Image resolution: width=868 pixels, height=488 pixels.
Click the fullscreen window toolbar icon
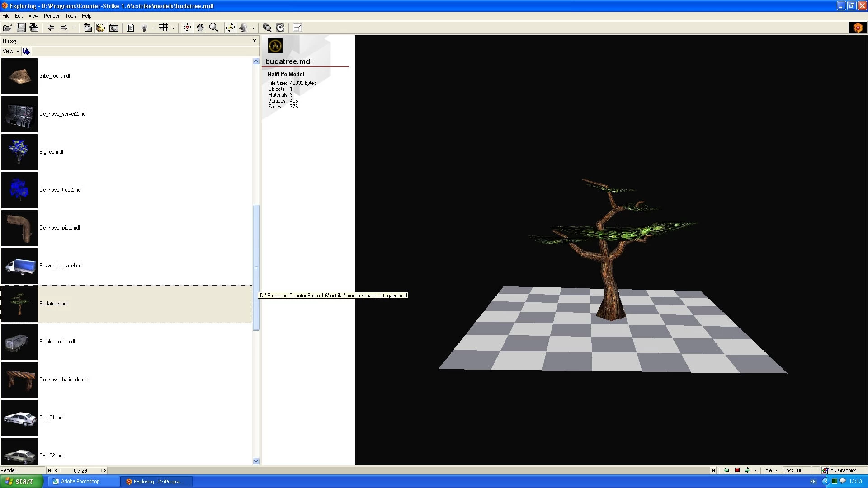[x=297, y=28]
